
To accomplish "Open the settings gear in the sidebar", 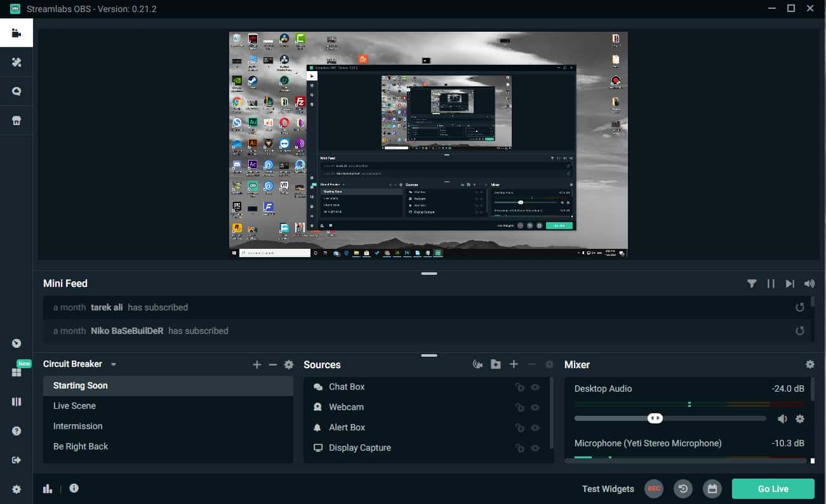I will tap(17, 489).
